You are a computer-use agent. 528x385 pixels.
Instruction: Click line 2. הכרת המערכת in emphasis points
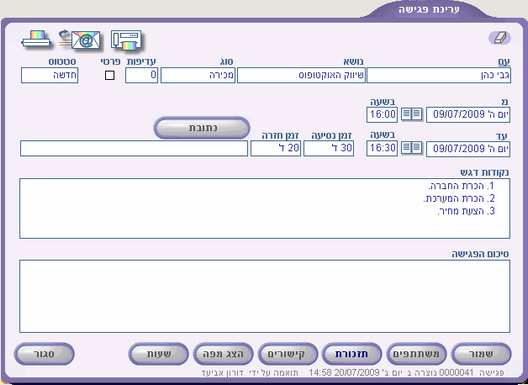pyautogui.click(x=459, y=198)
